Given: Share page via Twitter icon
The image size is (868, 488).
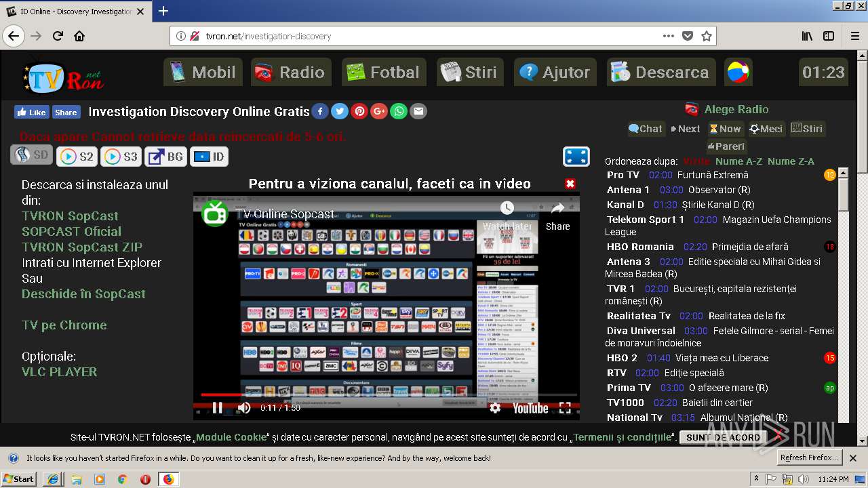Looking at the screenshot, I should click(x=340, y=111).
